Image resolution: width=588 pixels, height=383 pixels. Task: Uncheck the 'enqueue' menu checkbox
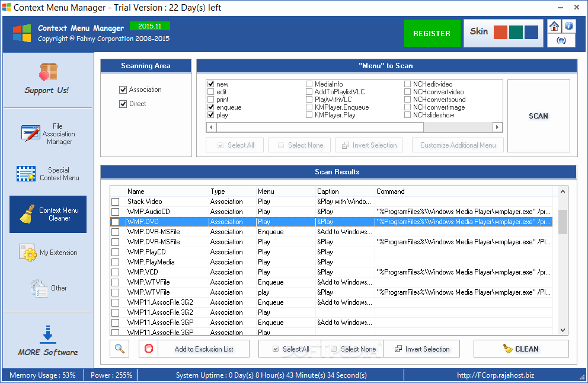pyautogui.click(x=211, y=107)
